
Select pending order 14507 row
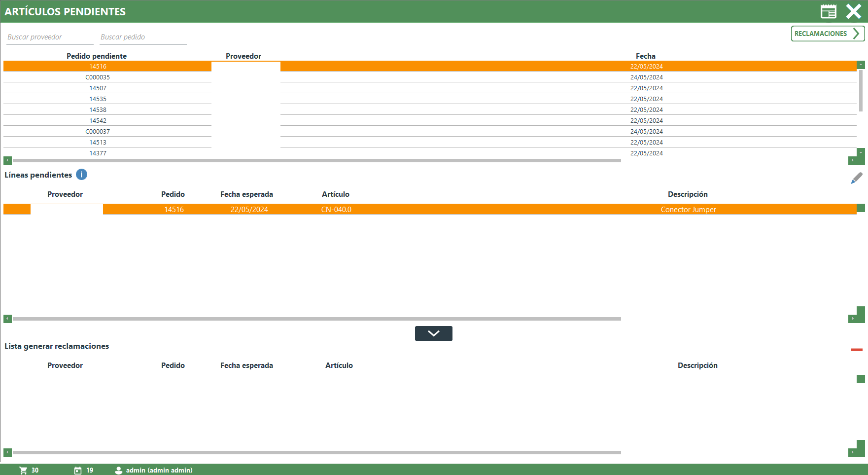pos(98,88)
